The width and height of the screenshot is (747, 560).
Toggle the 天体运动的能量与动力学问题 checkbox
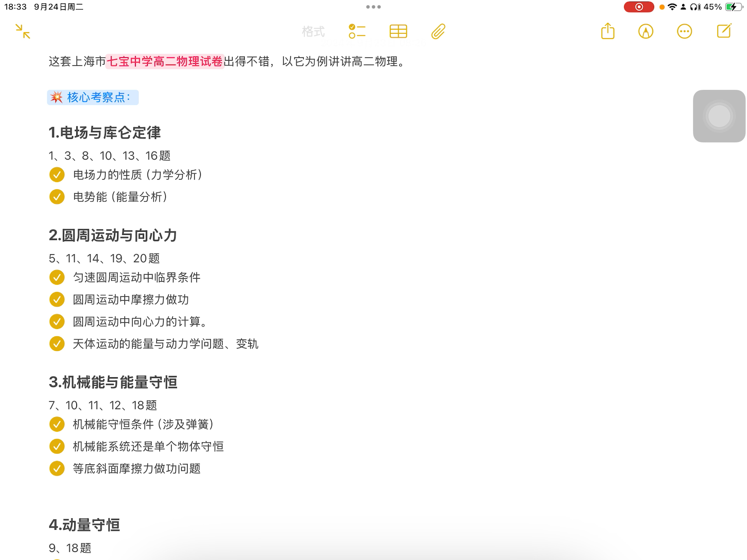coord(57,344)
